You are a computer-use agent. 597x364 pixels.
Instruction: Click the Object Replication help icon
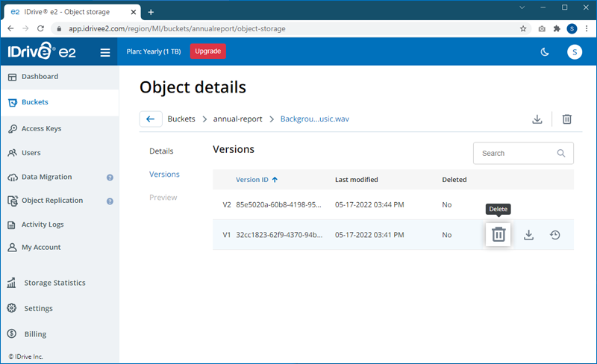(110, 201)
